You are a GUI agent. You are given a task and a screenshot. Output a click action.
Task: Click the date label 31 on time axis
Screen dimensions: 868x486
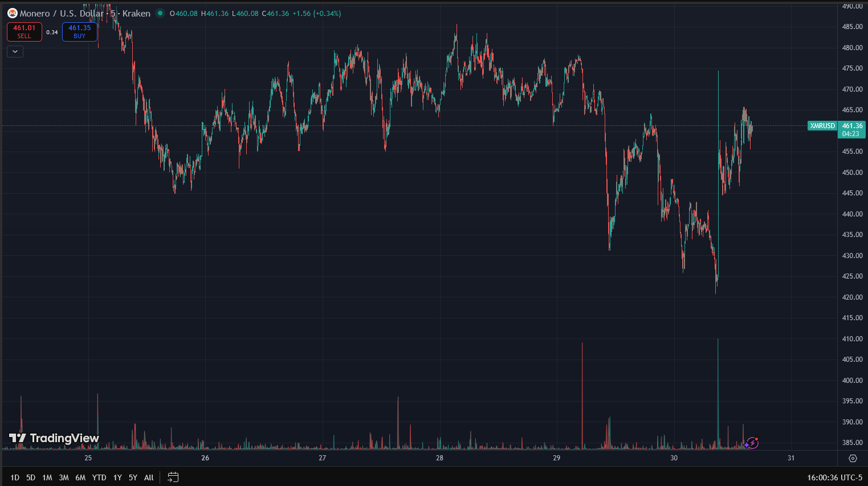[x=791, y=458]
